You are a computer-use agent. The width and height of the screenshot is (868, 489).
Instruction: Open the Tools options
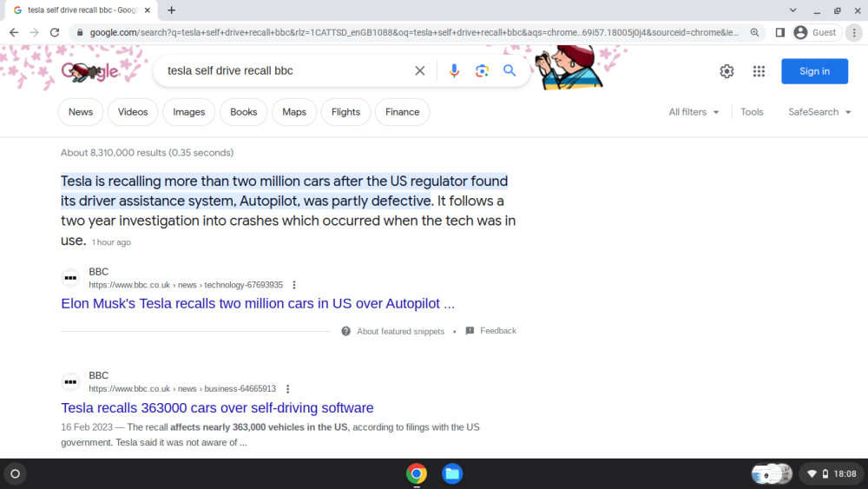coord(752,112)
